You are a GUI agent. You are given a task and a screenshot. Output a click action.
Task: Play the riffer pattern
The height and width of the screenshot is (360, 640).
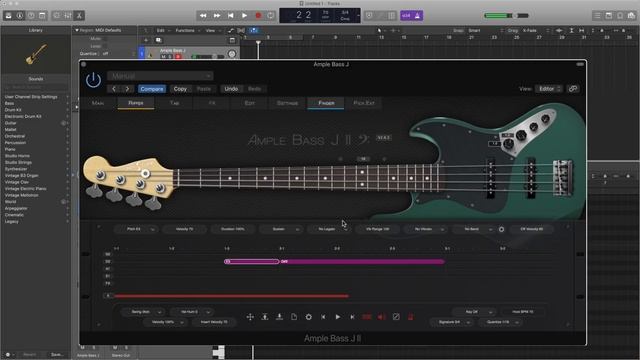tap(338, 317)
